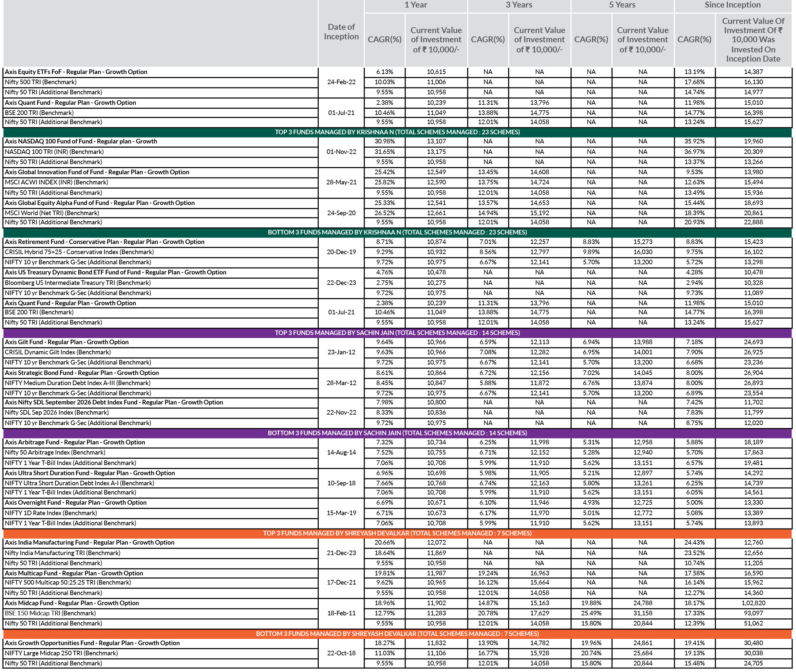Select 'NIFTY 1D Rate Index (Benchmark)'

coord(51,513)
